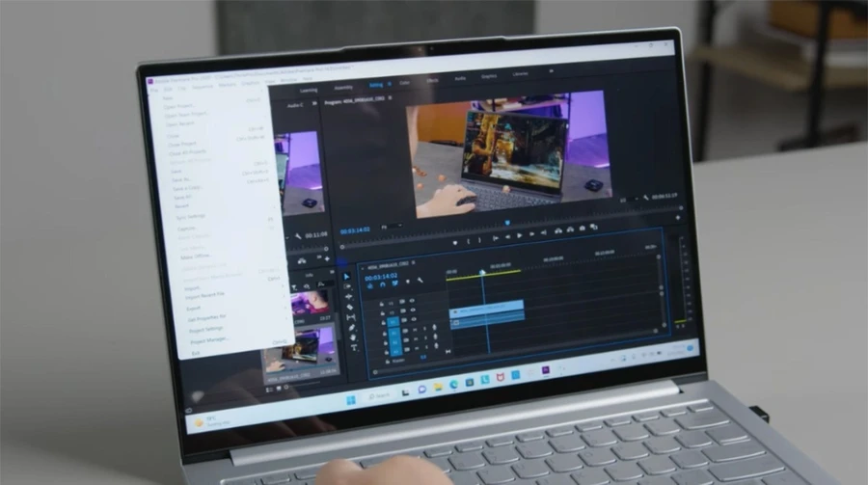868x485 pixels.
Task: Open timeline display settings wrench
Action: pyautogui.click(x=420, y=281)
